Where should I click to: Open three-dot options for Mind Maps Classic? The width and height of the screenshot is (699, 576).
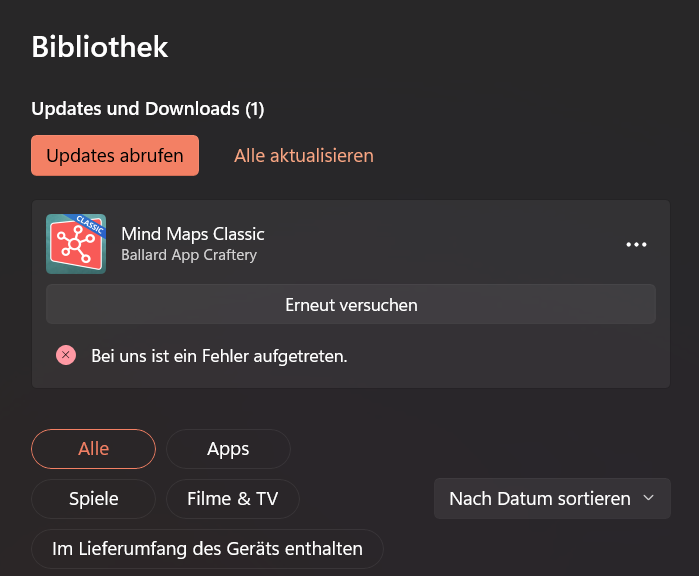636,244
